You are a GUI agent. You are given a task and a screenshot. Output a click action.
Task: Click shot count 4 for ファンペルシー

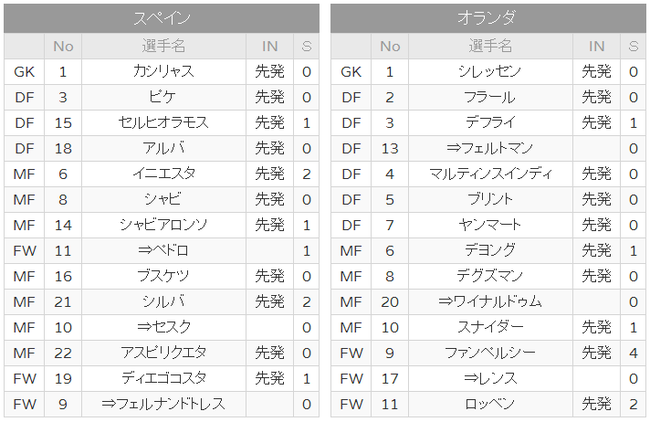[633, 353]
